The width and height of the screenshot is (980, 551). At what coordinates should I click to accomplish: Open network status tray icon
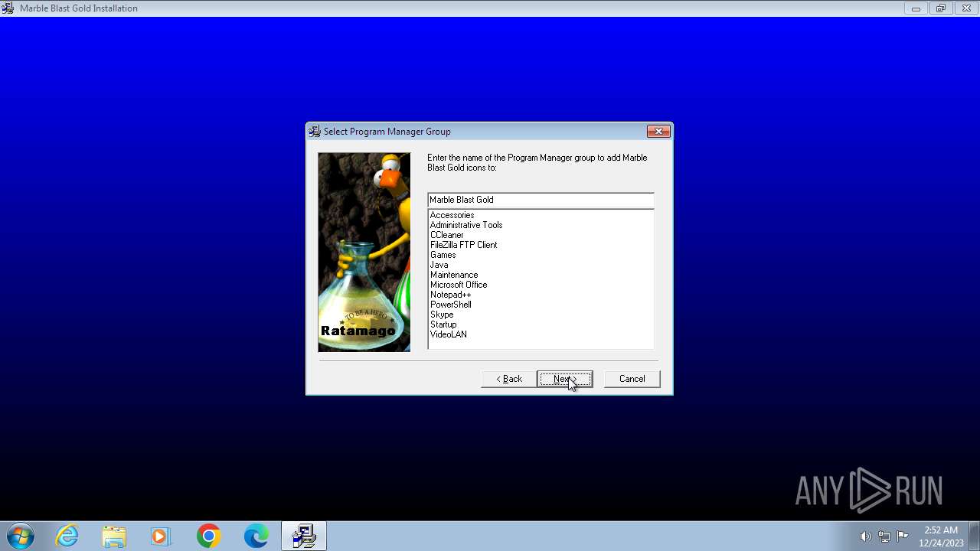coord(884,536)
